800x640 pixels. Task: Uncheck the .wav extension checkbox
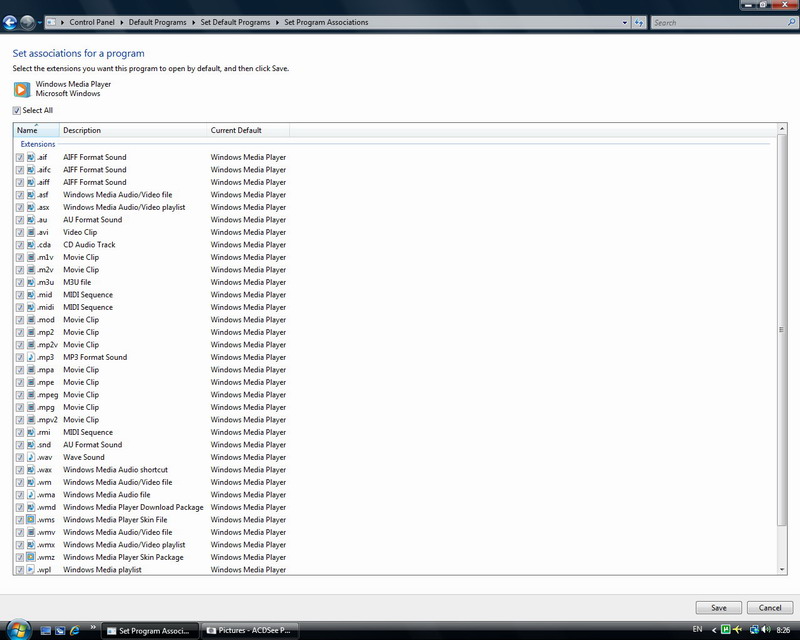coord(20,457)
